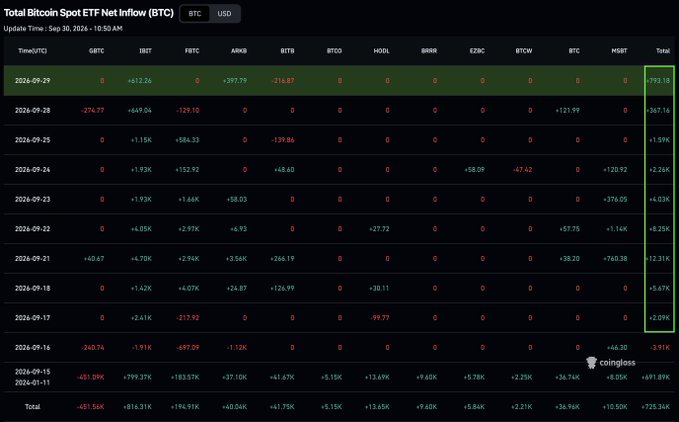
Task: Click the +152.92 FBTC value
Action: click(x=187, y=170)
